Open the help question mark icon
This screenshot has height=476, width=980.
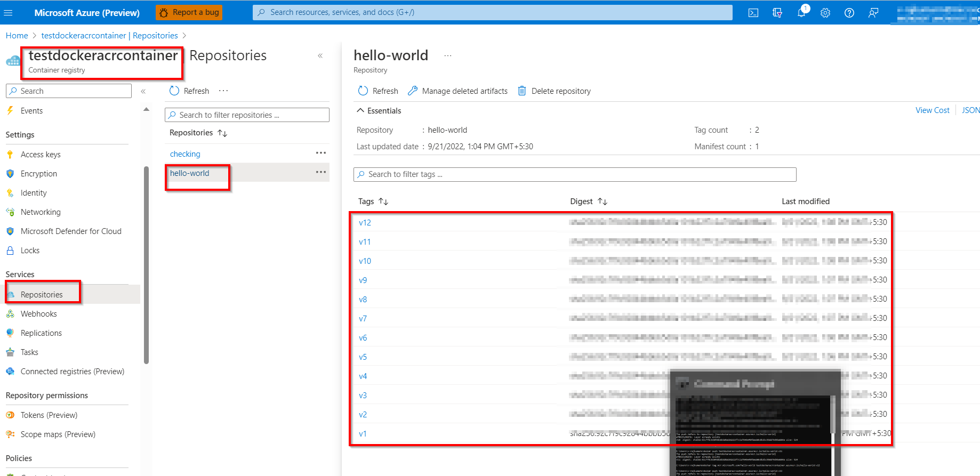(849, 13)
